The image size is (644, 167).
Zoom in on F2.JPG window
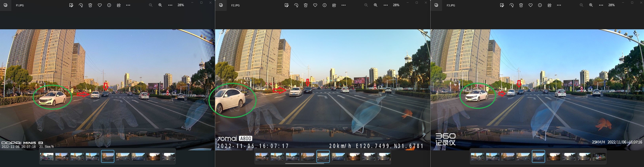coord(376,5)
